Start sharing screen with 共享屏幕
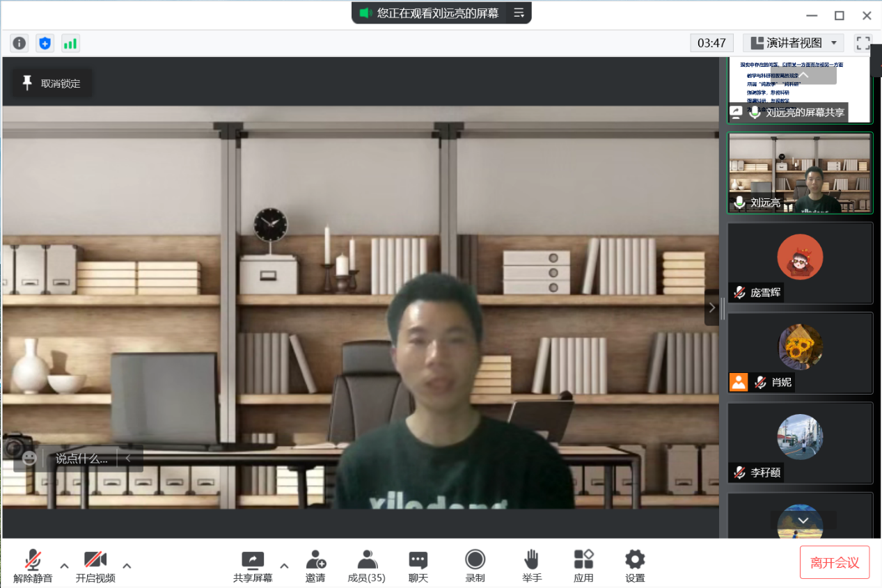The image size is (882, 588). [x=253, y=566]
